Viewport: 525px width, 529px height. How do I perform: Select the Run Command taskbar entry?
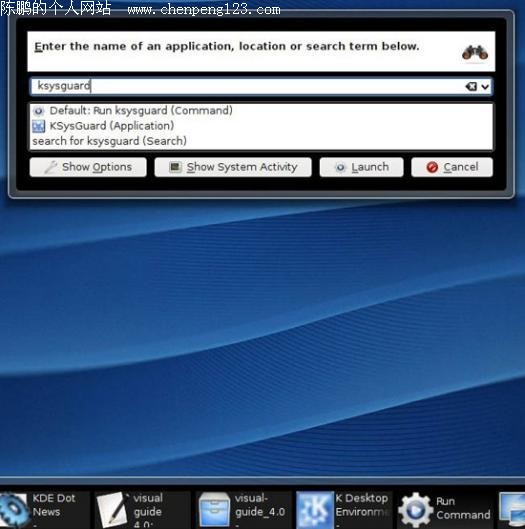tap(445, 509)
